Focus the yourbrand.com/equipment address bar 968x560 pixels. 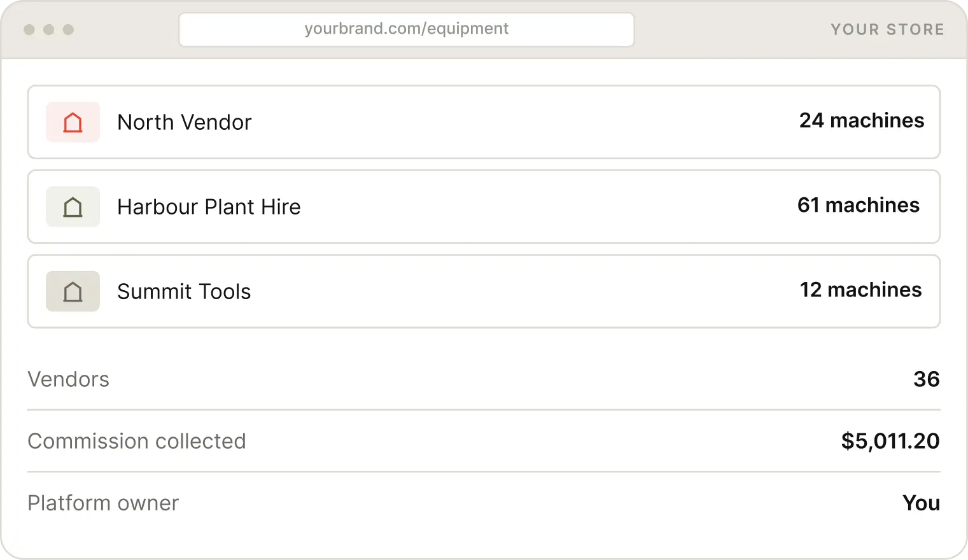(407, 29)
